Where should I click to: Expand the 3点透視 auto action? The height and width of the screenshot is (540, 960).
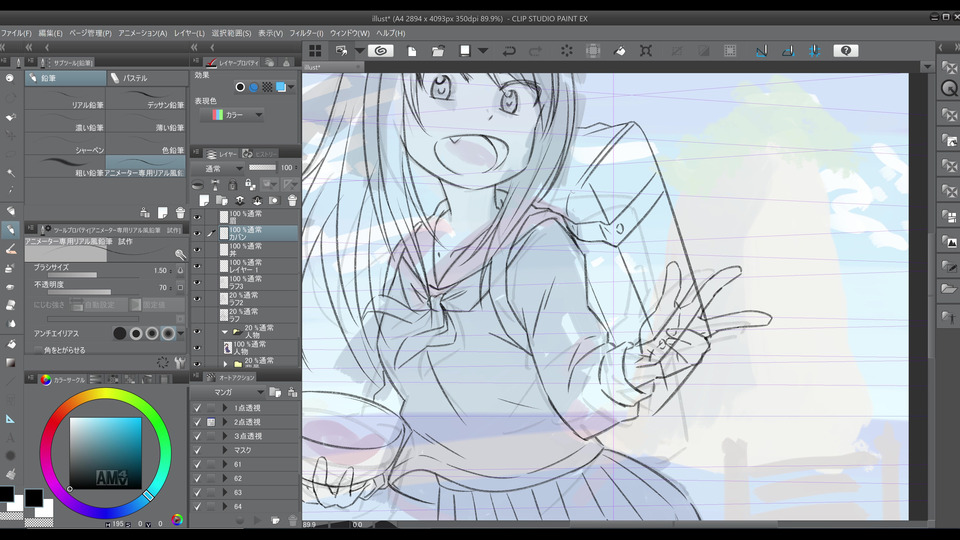click(x=225, y=436)
